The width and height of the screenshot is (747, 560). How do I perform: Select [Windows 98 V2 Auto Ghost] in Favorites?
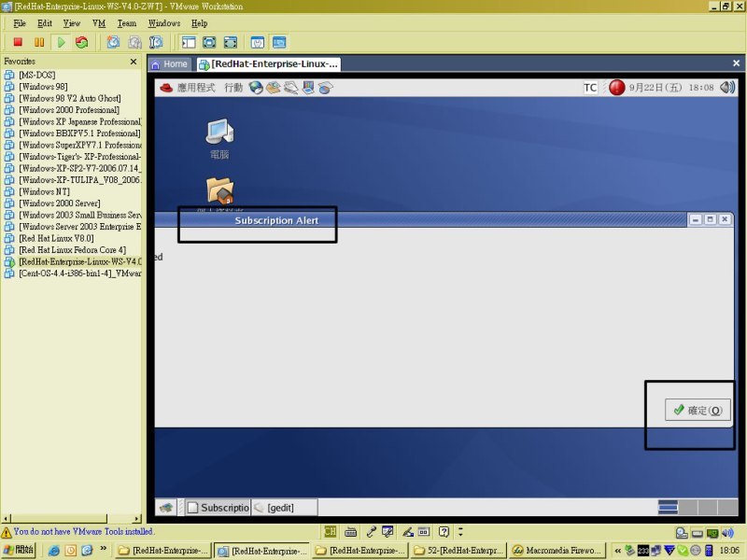click(x=69, y=98)
